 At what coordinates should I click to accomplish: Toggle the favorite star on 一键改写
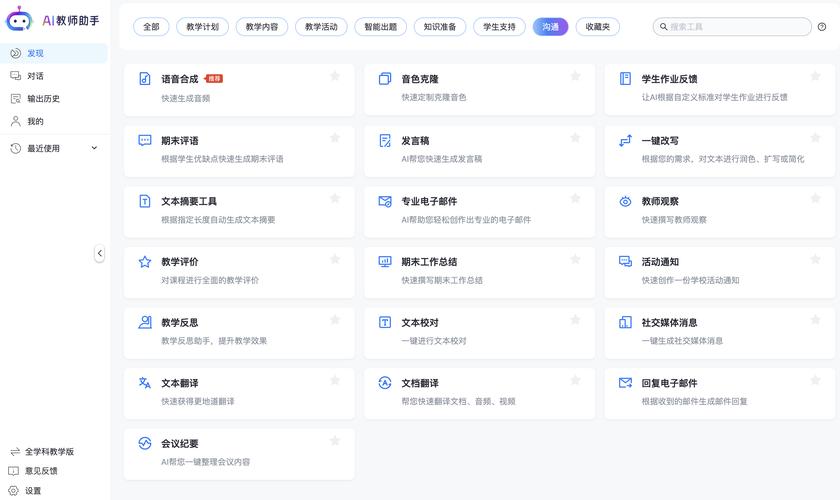tap(815, 138)
